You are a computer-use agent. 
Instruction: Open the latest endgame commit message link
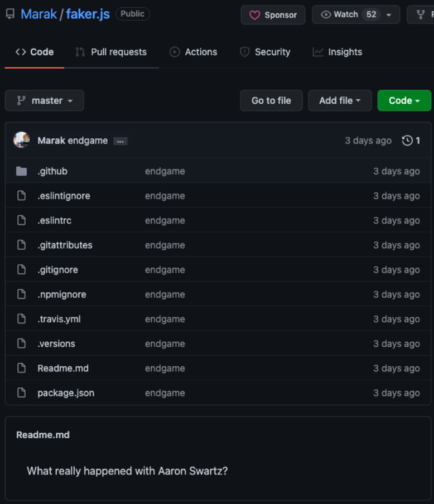click(88, 140)
